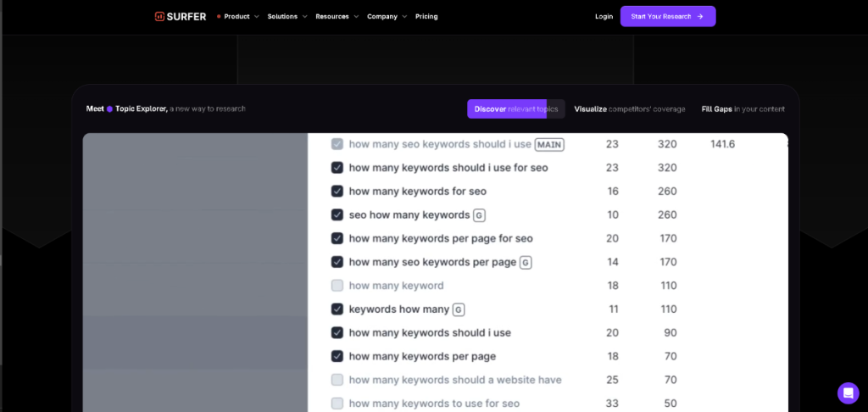Uncheck 'how many keywords should i use for seo'

click(x=337, y=168)
